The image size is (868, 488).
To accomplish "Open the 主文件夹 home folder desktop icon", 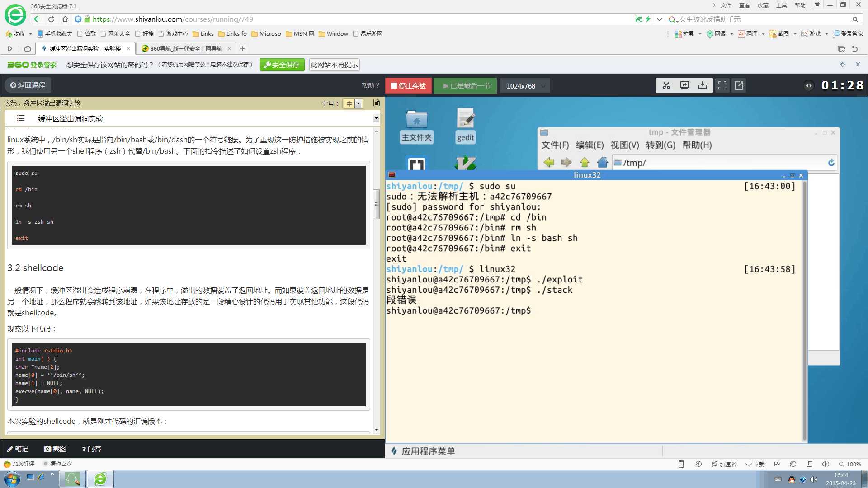I will tap(417, 127).
